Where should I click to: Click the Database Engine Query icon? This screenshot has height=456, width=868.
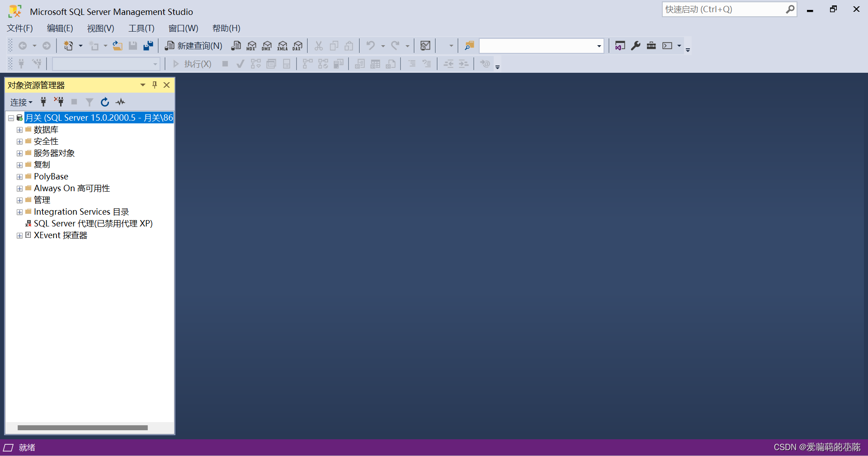tap(236, 46)
